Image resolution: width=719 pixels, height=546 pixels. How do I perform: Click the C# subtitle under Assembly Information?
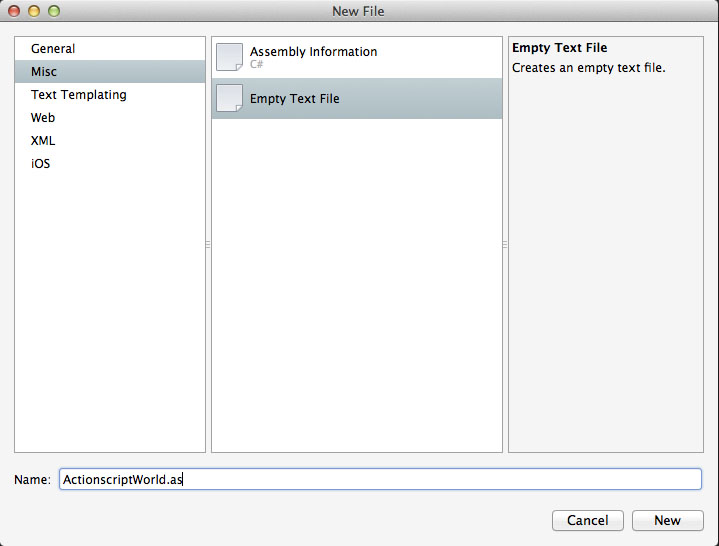pos(256,64)
